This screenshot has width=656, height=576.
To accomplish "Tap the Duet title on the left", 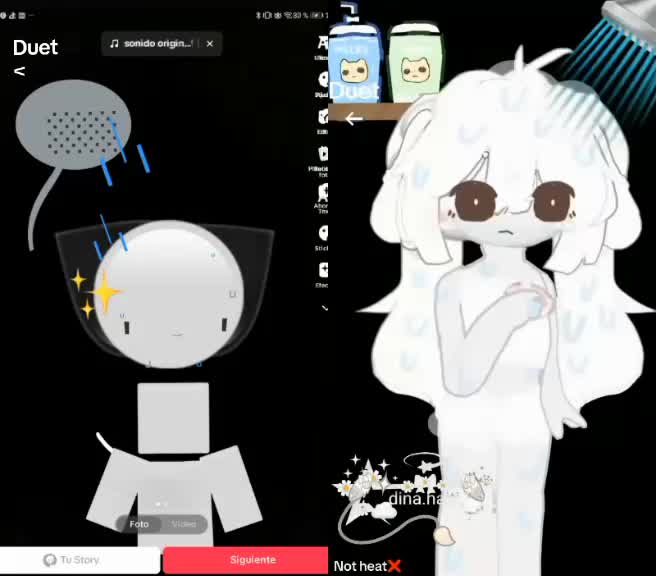I will (x=35, y=47).
